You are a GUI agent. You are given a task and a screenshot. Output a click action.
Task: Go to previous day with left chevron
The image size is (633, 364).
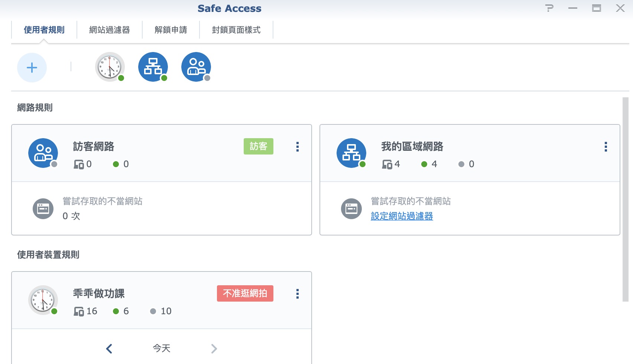[109, 348]
